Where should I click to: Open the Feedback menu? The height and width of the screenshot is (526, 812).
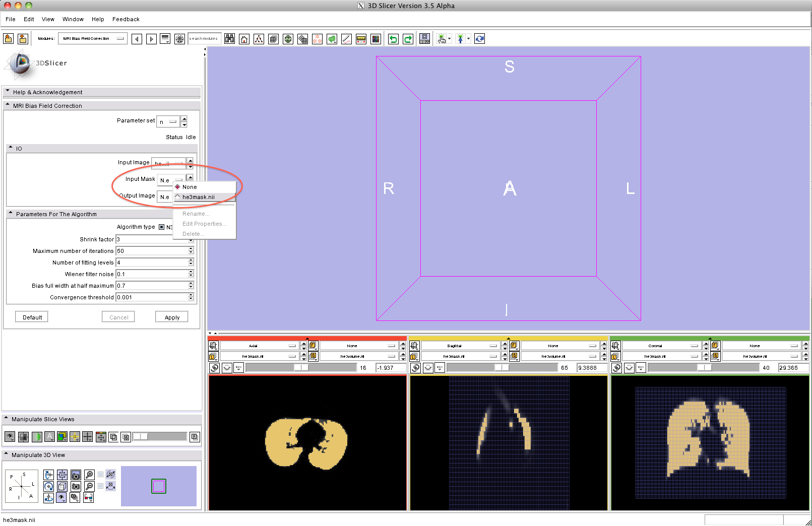point(126,19)
